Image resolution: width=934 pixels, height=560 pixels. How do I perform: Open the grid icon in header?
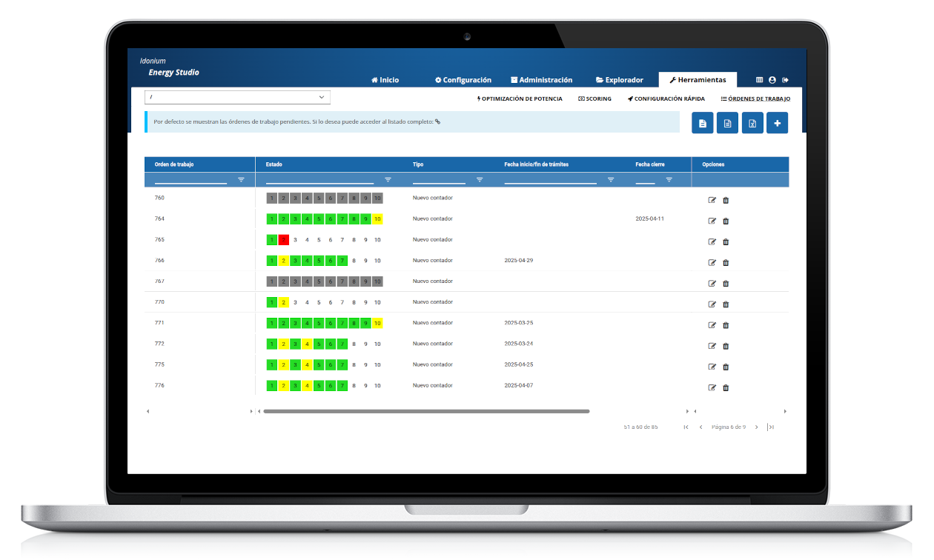point(759,80)
